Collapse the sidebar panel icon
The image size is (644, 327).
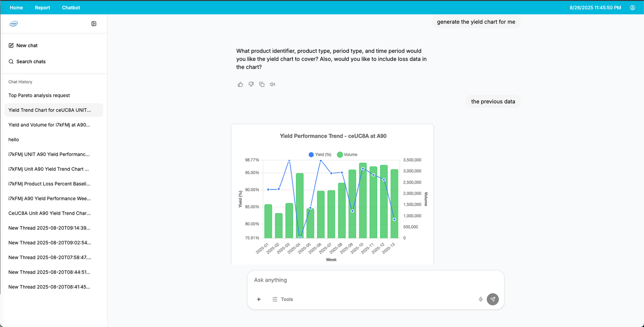pyautogui.click(x=94, y=24)
